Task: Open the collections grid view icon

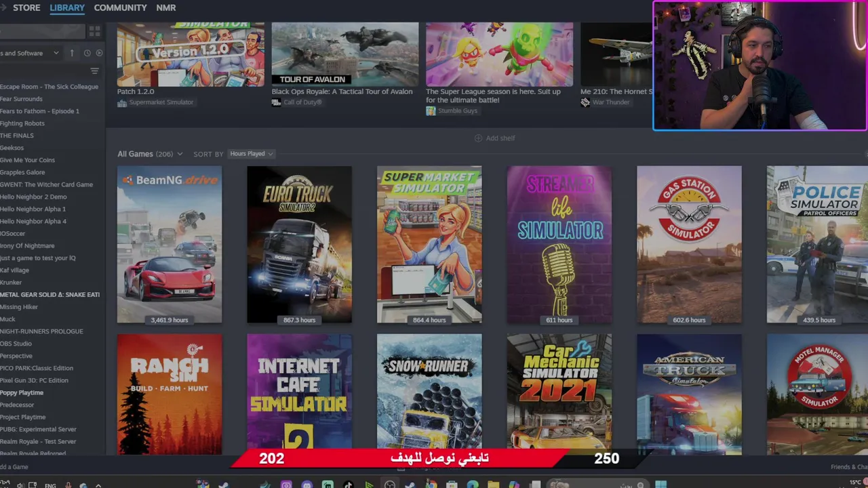Action: click(94, 31)
